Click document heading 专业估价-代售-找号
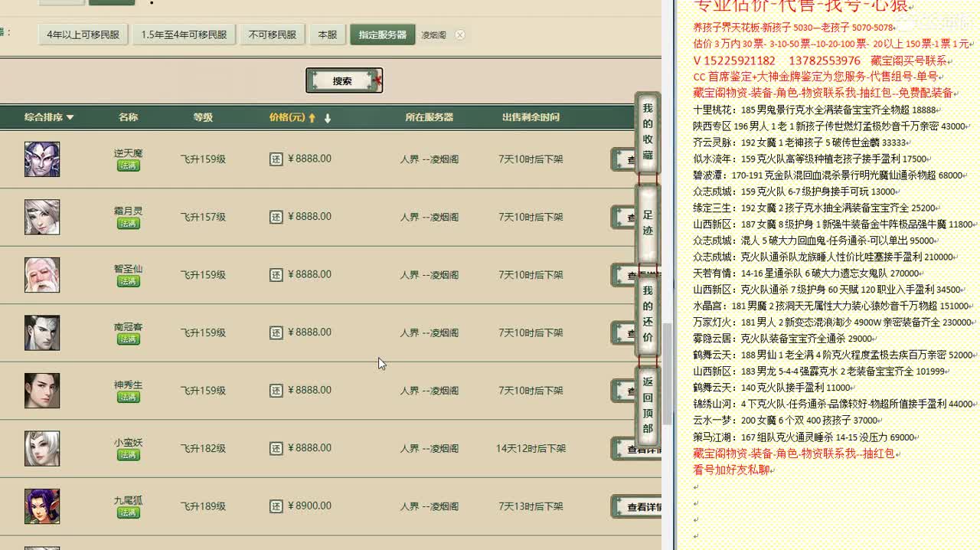Image resolution: width=980 pixels, height=550 pixels. tap(800, 6)
